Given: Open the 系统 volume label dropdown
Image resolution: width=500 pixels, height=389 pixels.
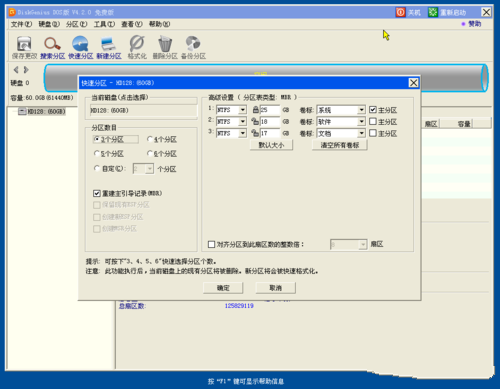Looking at the screenshot, I should pos(362,110).
